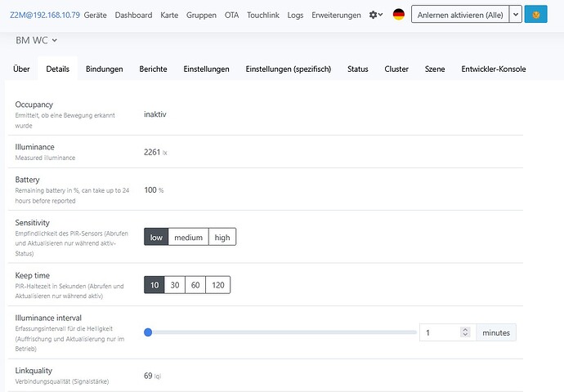
Task: Click the blue smiley face button
Action: coord(535,15)
